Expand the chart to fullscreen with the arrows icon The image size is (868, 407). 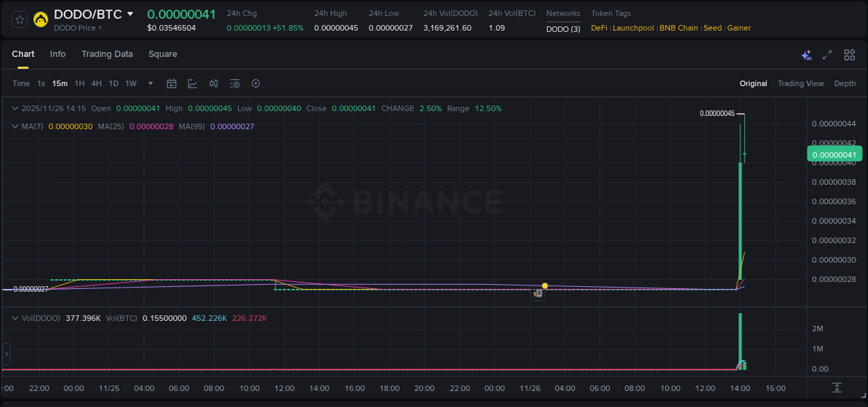[x=827, y=54]
